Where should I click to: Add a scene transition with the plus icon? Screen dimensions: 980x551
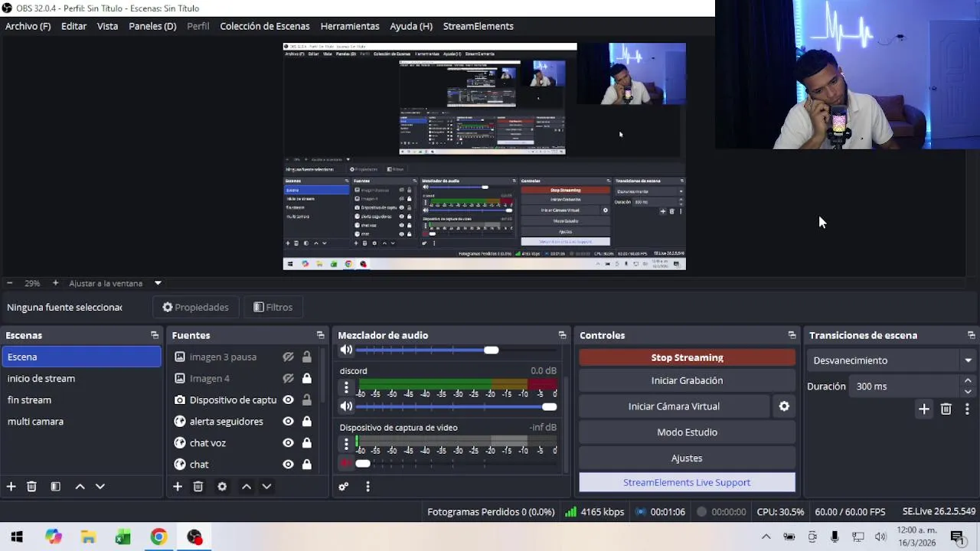[x=924, y=409]
